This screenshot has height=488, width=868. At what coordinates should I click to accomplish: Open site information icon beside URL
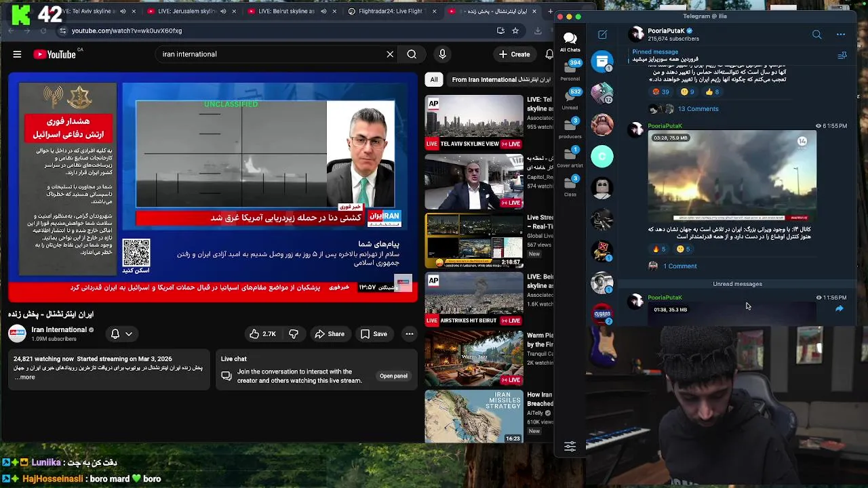[x=62, y=30]
